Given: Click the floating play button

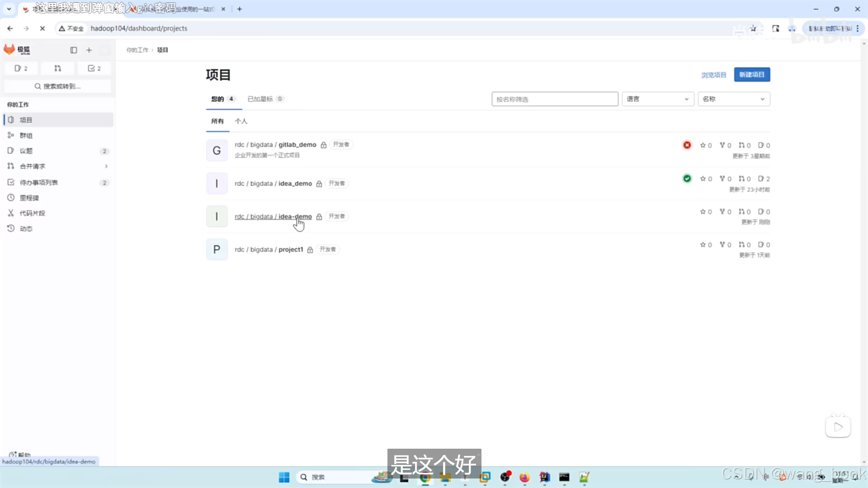Looking at the screenshot, I should click(x=838, y=427).
